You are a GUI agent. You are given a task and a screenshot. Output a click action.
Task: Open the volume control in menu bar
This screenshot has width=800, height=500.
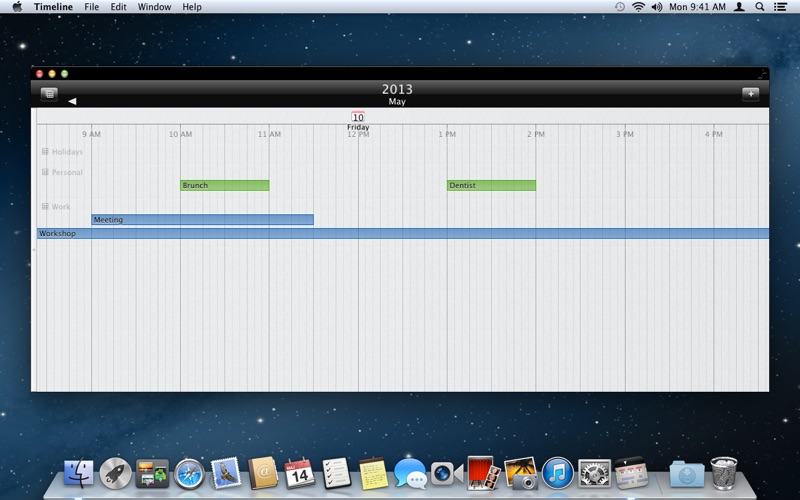[x=657, y=7]
